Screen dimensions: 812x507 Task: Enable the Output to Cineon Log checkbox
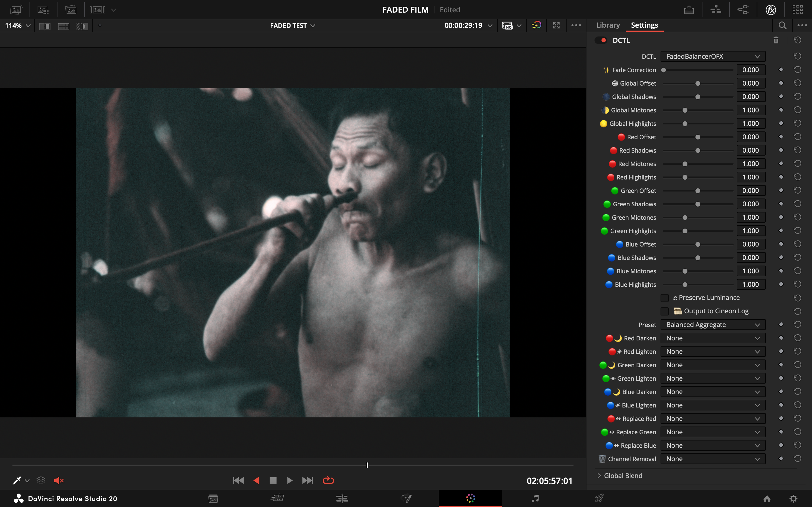664,311
